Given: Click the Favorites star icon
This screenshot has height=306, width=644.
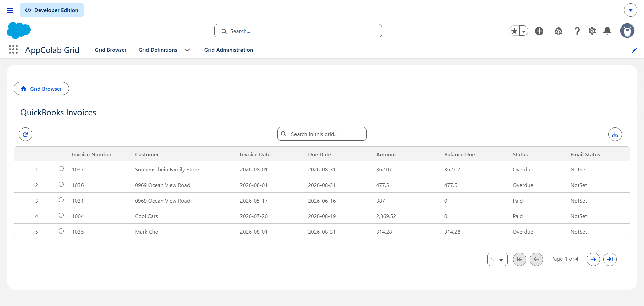Looking at the screenshot, I should (514, 31).
